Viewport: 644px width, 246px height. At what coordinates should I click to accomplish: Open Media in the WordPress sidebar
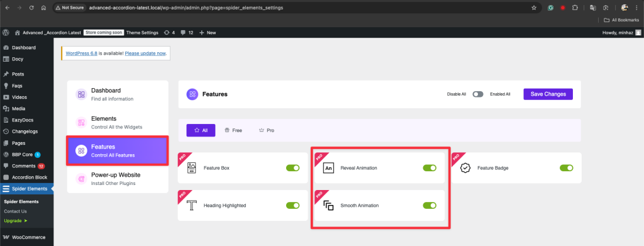point(26,109)
